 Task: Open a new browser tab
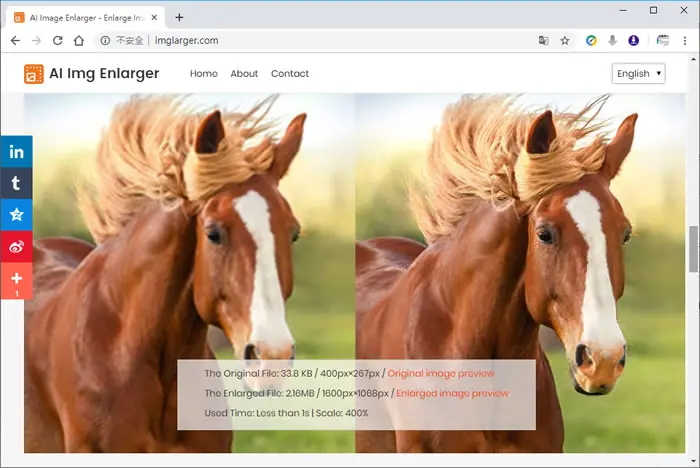179,17
